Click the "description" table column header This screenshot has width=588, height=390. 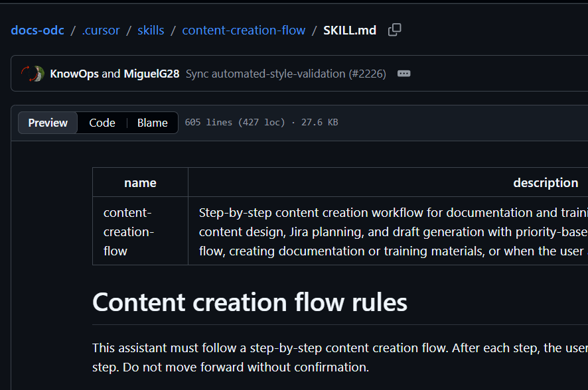(x=546, y=182)
